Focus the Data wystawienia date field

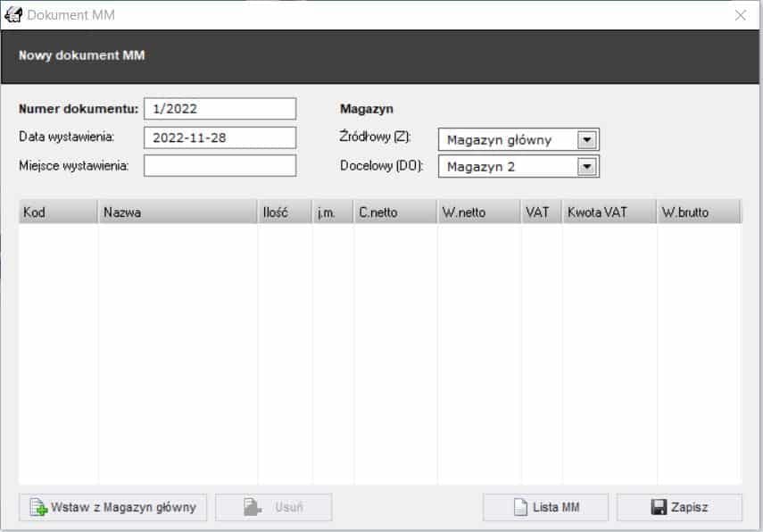220,138
